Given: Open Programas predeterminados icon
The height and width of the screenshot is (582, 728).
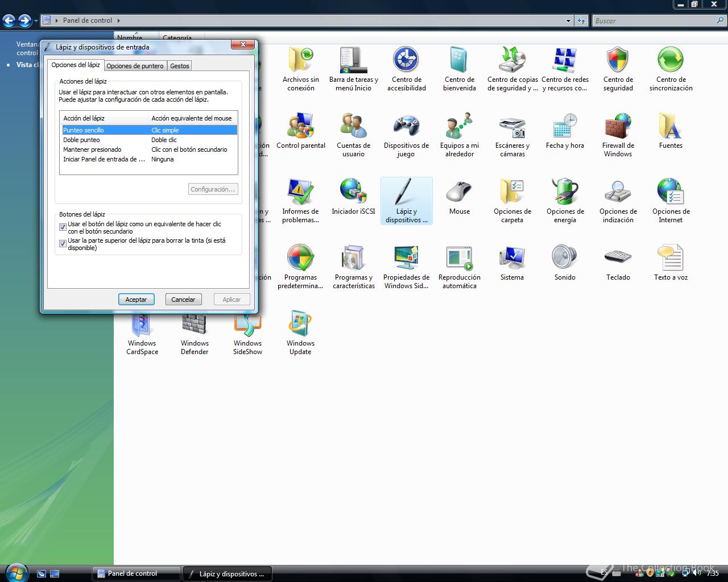Looking at the screenshot, I should [300, 267].
